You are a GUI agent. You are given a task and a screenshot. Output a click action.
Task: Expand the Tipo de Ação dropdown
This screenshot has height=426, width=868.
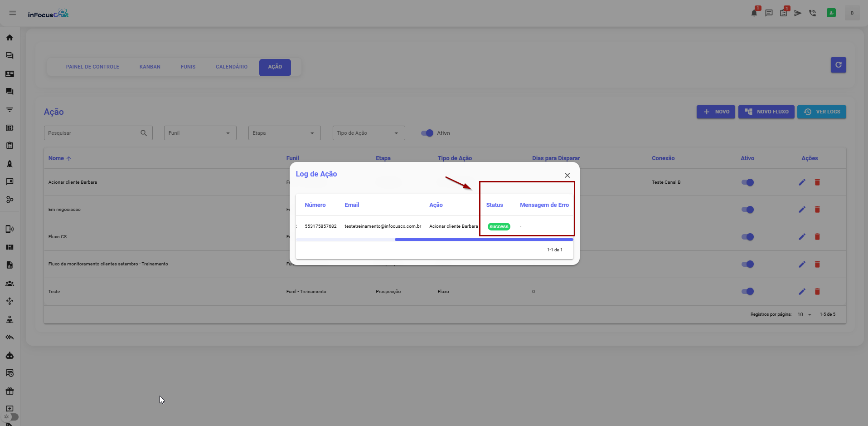(x=369, y=133)
